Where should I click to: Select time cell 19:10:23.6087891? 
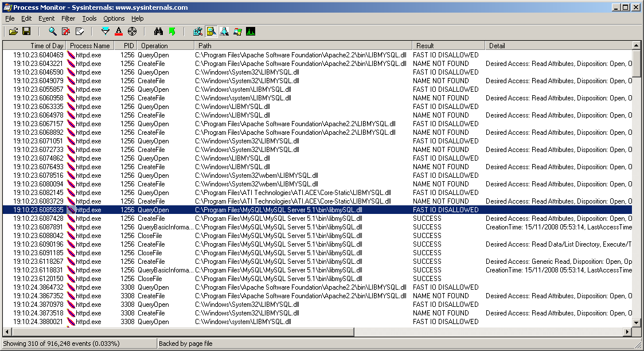tap(38, 227)
